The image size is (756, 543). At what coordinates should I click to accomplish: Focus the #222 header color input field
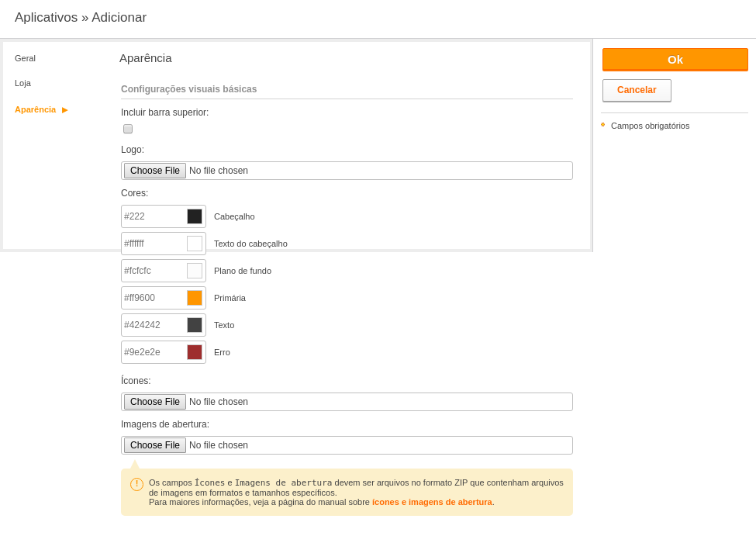coord(154,216)
